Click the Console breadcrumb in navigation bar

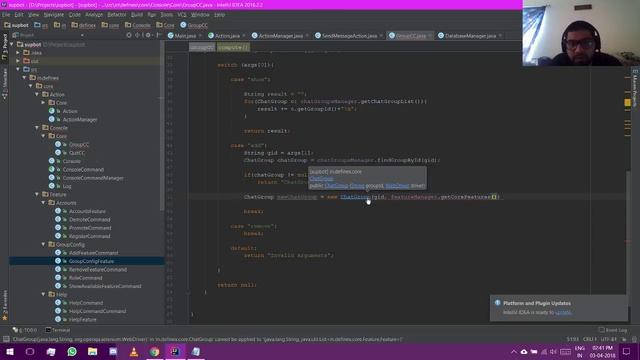[138, 25]
